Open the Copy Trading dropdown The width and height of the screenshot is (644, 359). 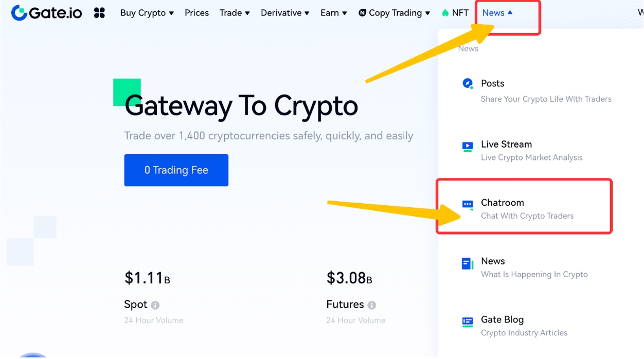point(395,13)
